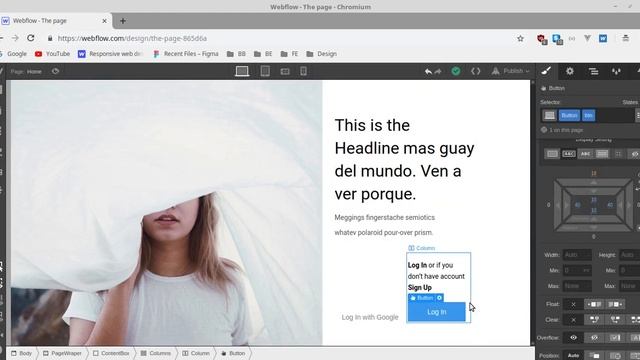Select Column in the breadcrumb bar
Viewport: 640px width, 360px height.
click(x=196, y=353)
